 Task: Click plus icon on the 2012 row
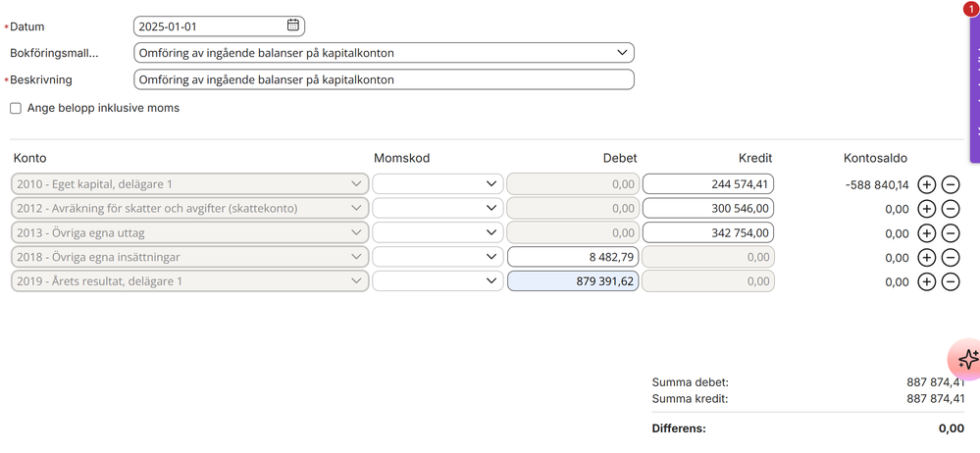click(926, 209)
